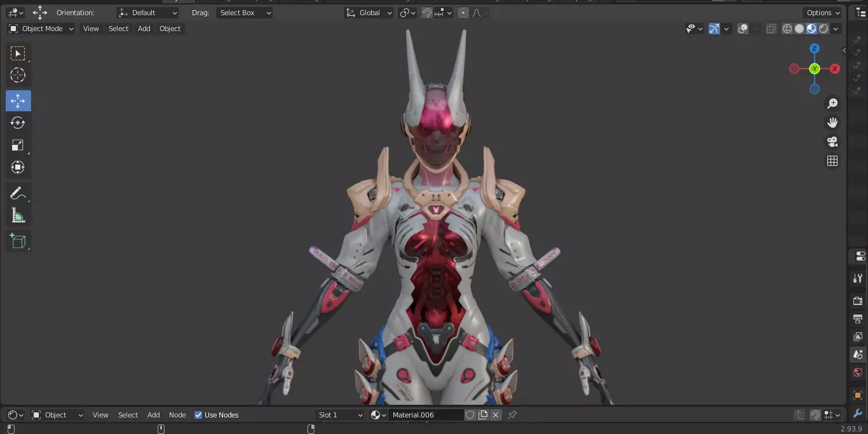Switch orthographic/perspective with grid icon

(x=832, y=161)
